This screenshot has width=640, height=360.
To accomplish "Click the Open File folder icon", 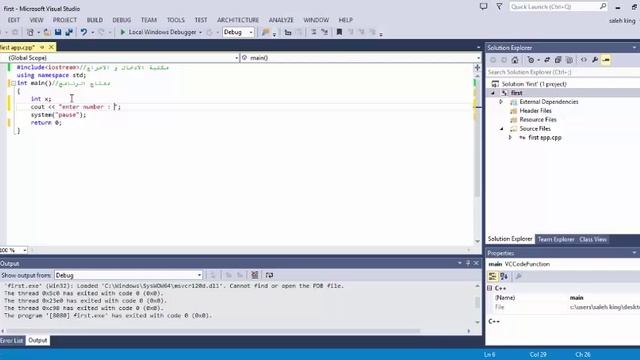I will click(x=47, y=32).
